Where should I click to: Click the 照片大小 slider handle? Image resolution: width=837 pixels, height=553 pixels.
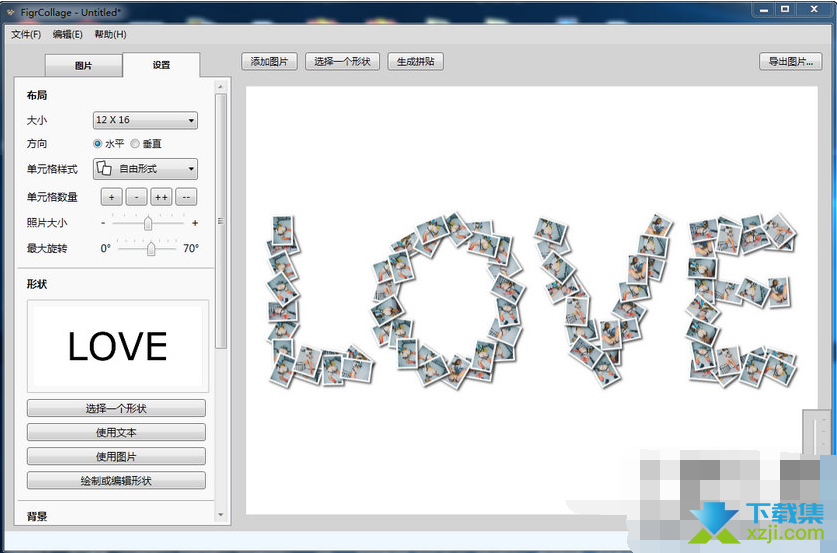point(148,223)
